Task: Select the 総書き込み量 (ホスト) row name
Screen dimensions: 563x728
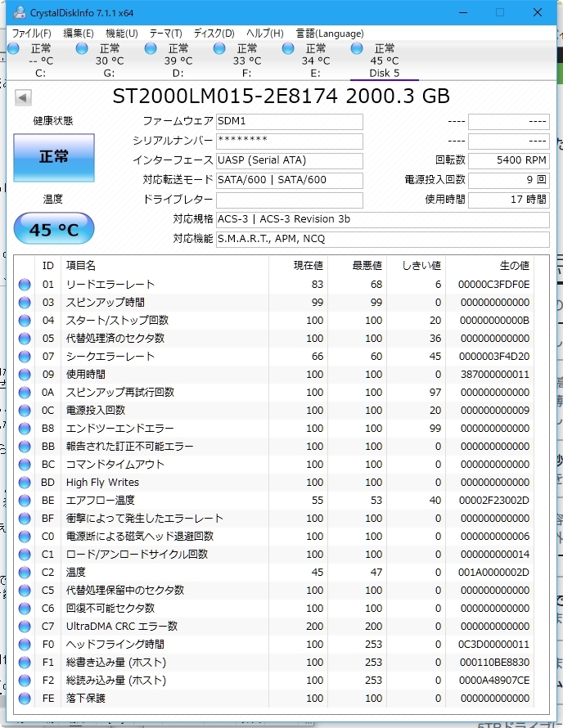Action: coord(116,663)
